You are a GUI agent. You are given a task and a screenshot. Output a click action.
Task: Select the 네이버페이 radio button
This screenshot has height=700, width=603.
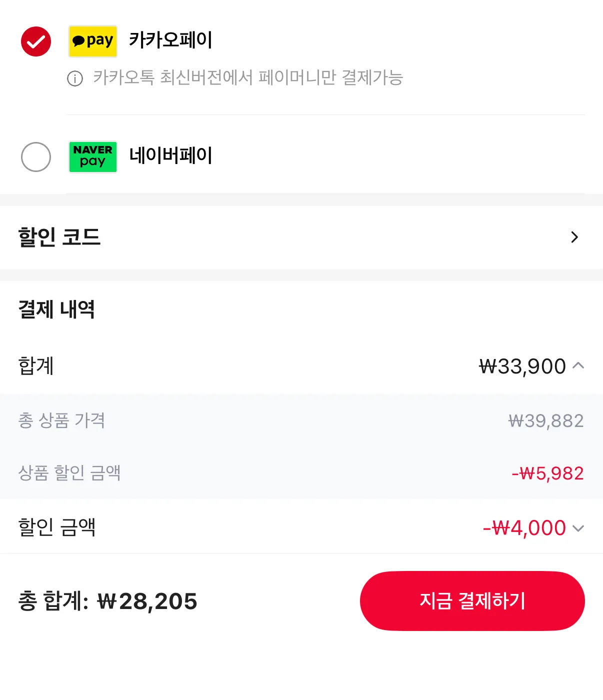click(x=36, y=157)
